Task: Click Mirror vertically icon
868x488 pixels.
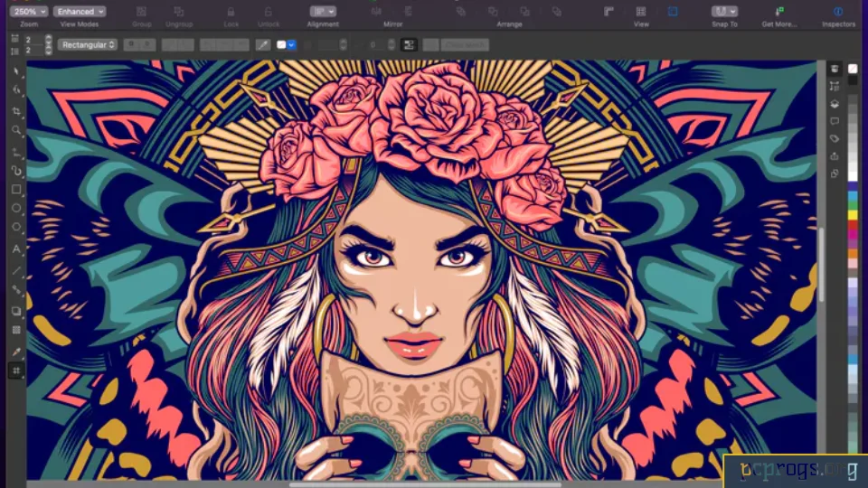Action: click(408, 11)
